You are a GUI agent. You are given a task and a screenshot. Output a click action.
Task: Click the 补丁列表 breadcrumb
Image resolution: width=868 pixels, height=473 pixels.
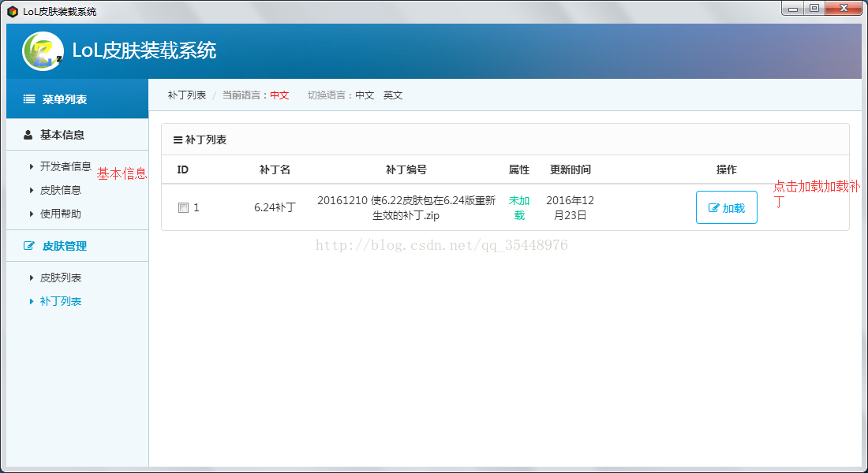point(187,95)
